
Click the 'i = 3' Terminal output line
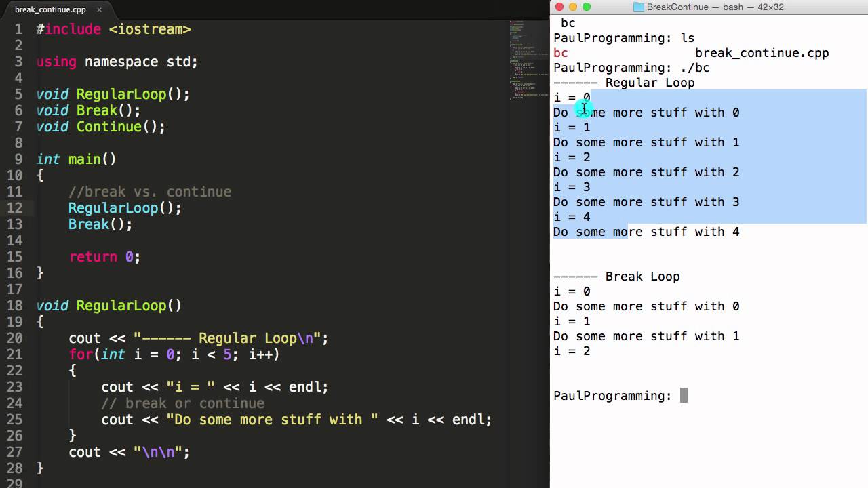point(572,187)
